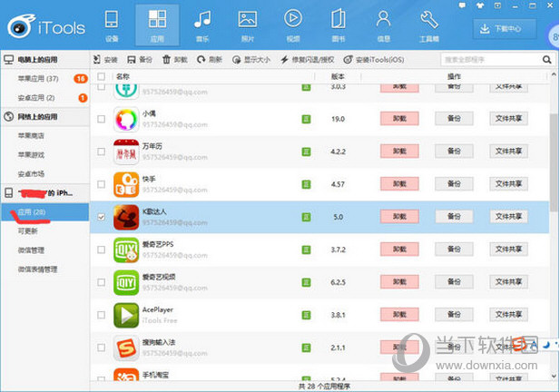Open the skin (shirt) icon in title bar
The image size is (560, 392).
[480, 5]
